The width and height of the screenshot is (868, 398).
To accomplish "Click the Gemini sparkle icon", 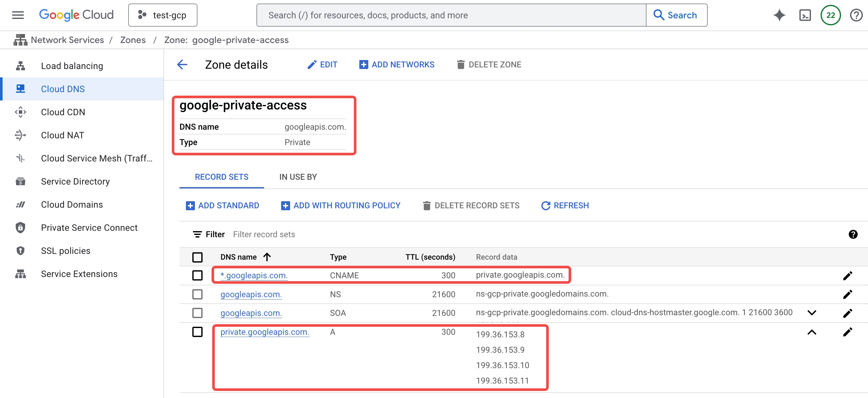I will [779, 15].
